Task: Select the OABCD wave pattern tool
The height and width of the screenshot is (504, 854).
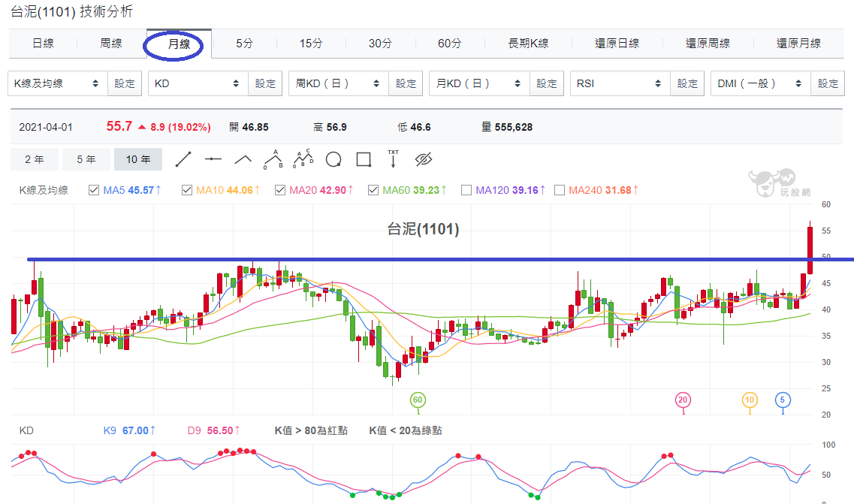Action: point(303,158)
